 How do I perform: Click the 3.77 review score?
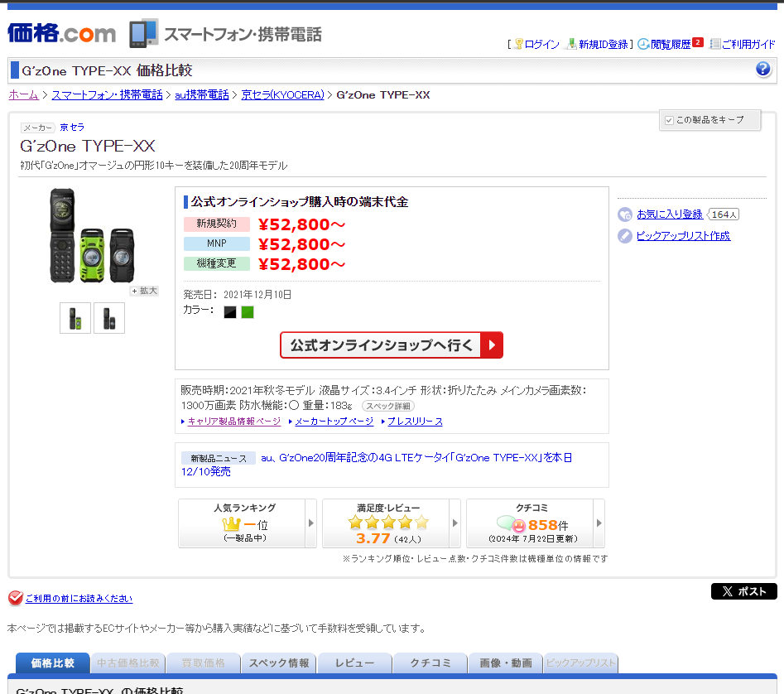click(373, 538)
